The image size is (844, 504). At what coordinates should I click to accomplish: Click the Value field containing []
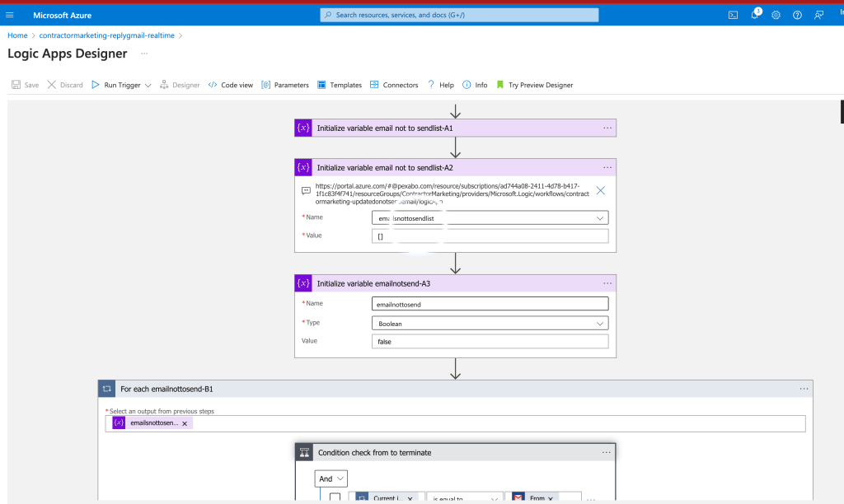point(490,236)
